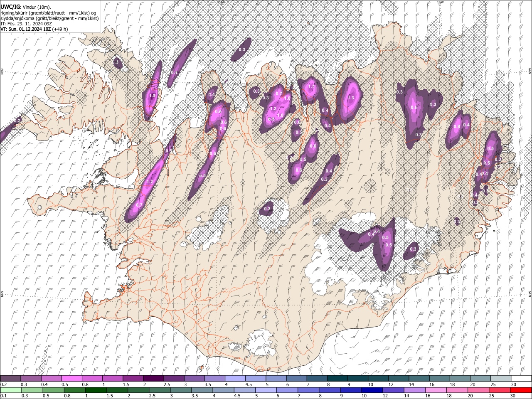Viewport: 532px width, 399px height.
Task: Click the '0.7' value in the southwestern snow band
Action: (x=139, y=205)
